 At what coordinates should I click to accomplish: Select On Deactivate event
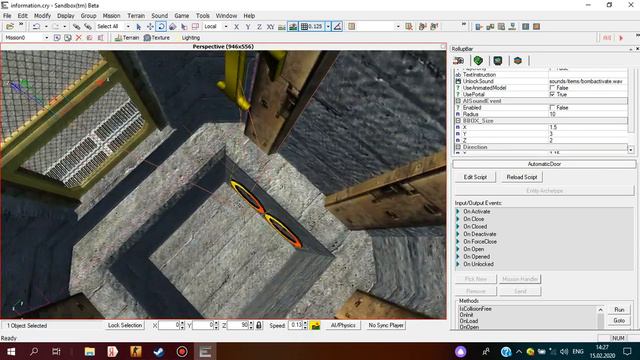tap(480, 234)
